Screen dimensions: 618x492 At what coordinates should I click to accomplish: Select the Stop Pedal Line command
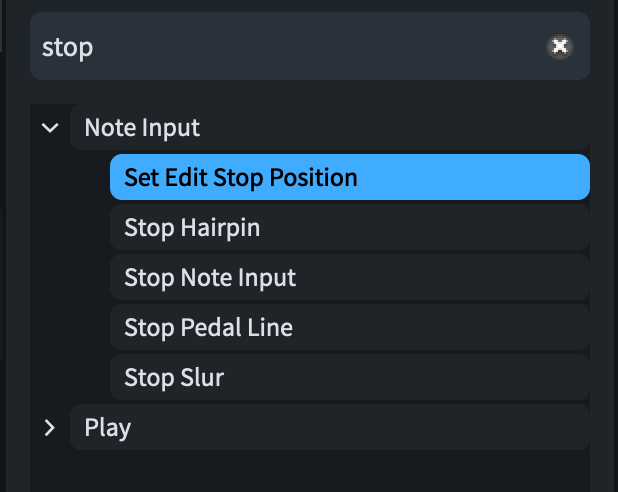pos(349,328)
